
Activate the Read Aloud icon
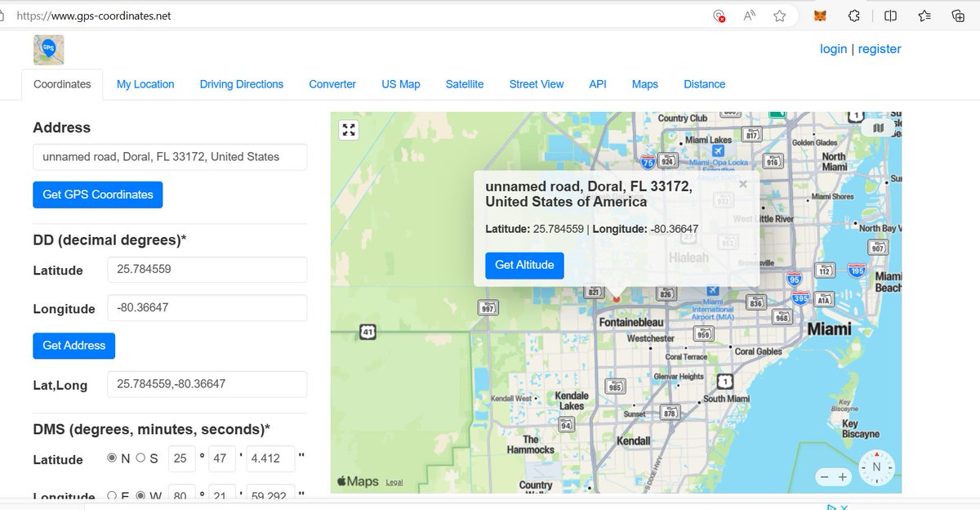[x=749, y=16]
